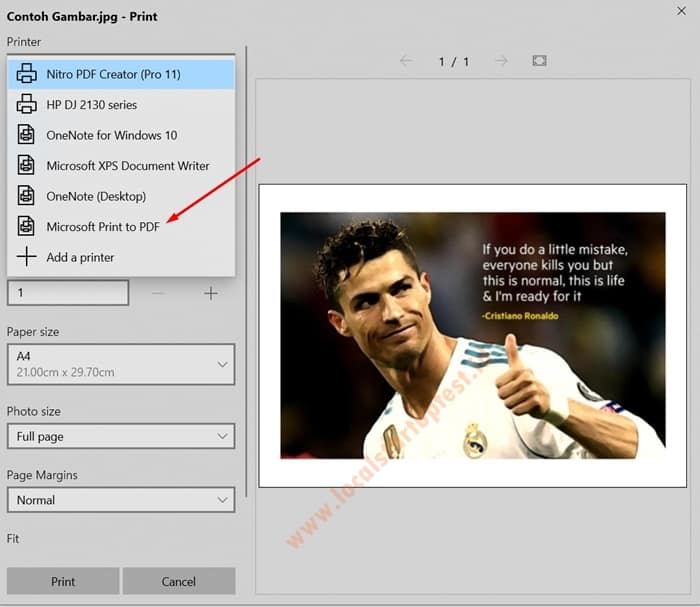Click the OneNote for Windows 10 document icon
Image resolution: width=700 pixels, height=607 pixels.
point(26,135)
